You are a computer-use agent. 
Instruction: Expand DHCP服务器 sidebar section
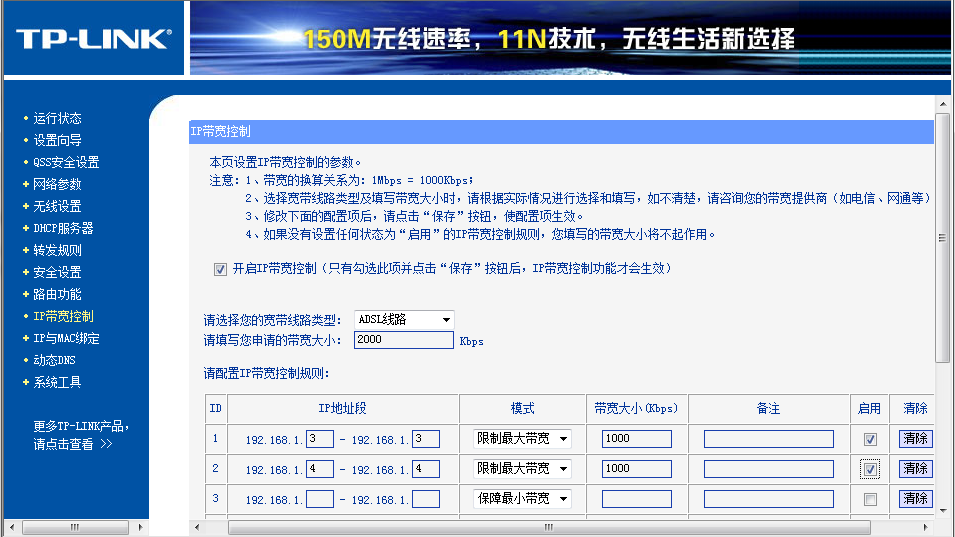[x=63, y=228]
